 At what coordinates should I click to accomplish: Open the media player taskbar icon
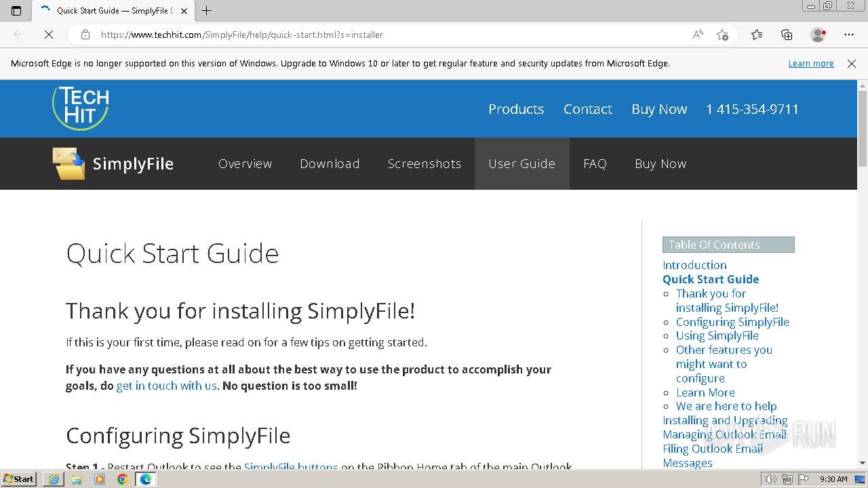click(x=100, y=479)
